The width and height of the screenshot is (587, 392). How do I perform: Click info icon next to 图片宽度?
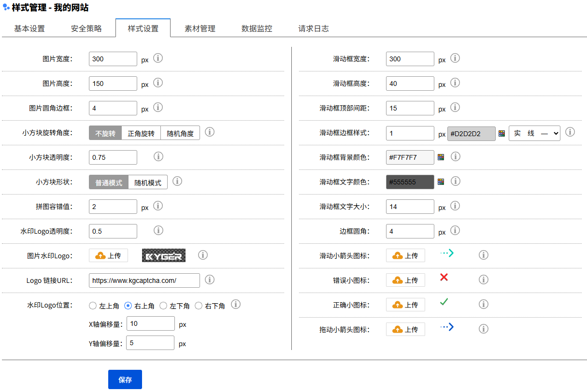pyautogui.click(x=158, y=58)
